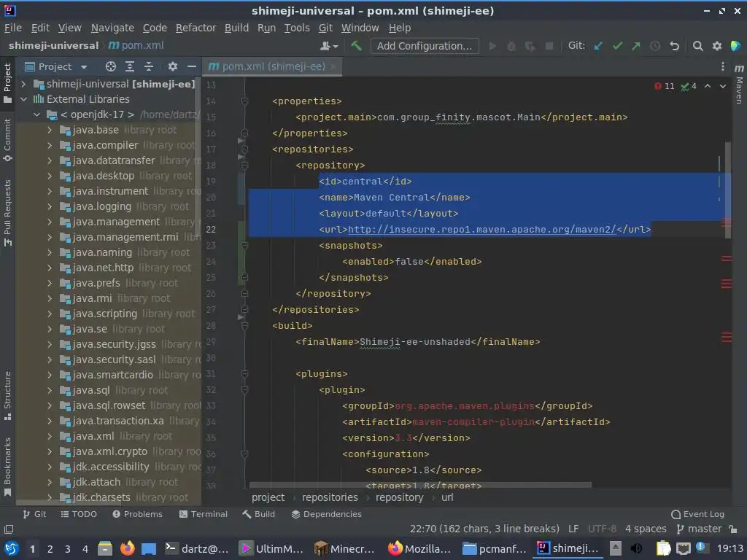The width and height of the screenshot is (747, 560).
Task: Open the Navigate menu
Action: 112,28
